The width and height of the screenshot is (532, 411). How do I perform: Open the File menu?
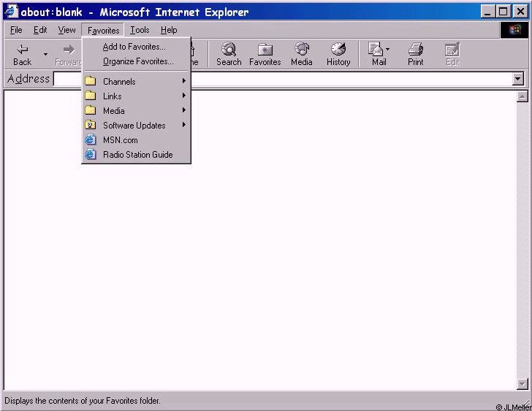(16, 30)
